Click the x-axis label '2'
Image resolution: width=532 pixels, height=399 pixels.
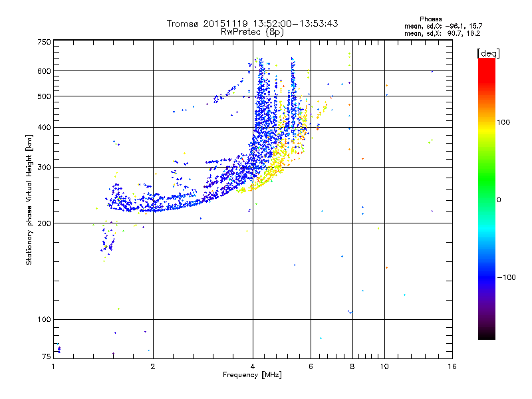coord(153,366)
